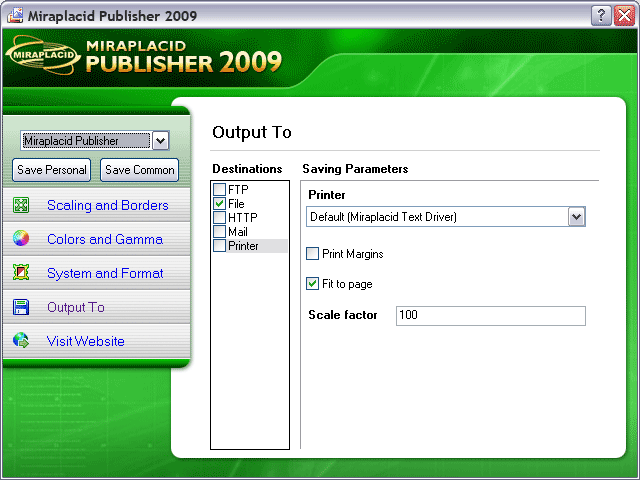Click the Save Personal button
The image size is (640, 480).
coord(51,170)
